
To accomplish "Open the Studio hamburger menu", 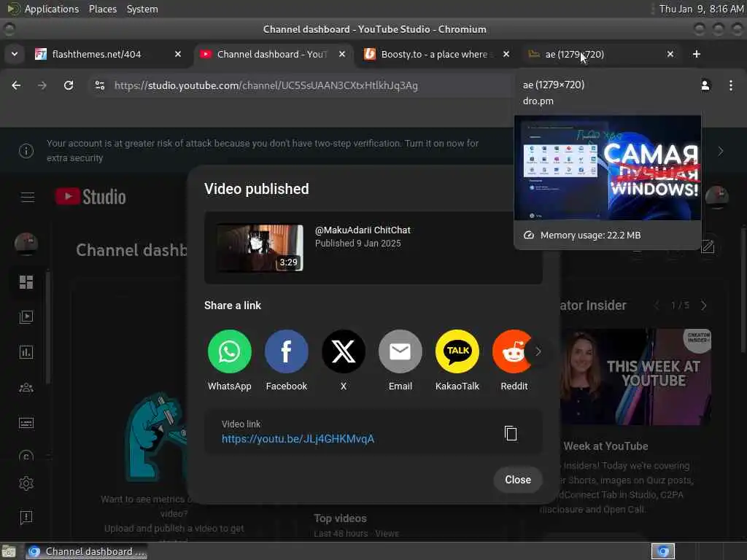I will click(x=28, y=197).
